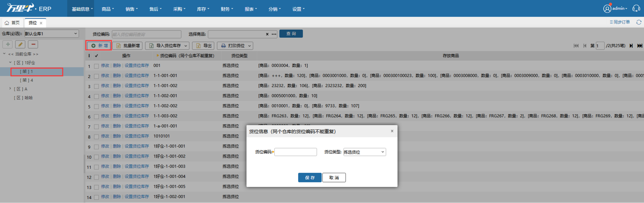This screenshot has width=644, height=203.
Task: Open the 分销 menu
Action: [274, 9]
